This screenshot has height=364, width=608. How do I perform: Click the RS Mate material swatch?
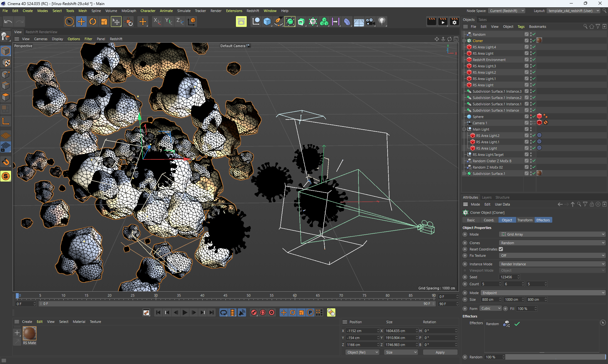click(30, 334)
